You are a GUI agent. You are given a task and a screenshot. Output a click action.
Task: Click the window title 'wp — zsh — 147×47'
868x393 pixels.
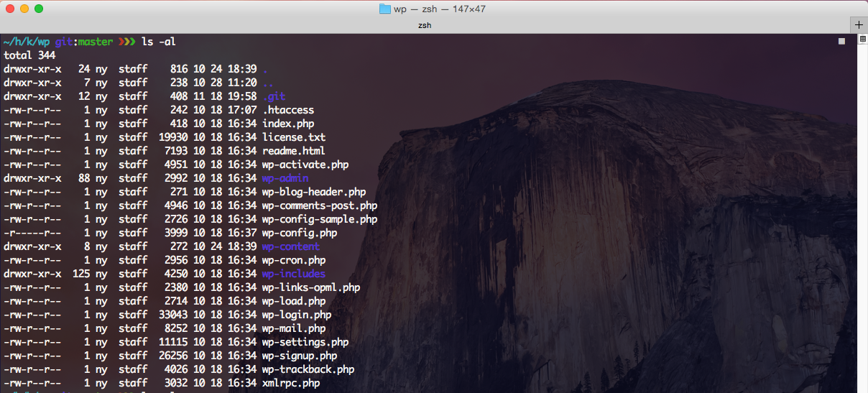(441, 9)
